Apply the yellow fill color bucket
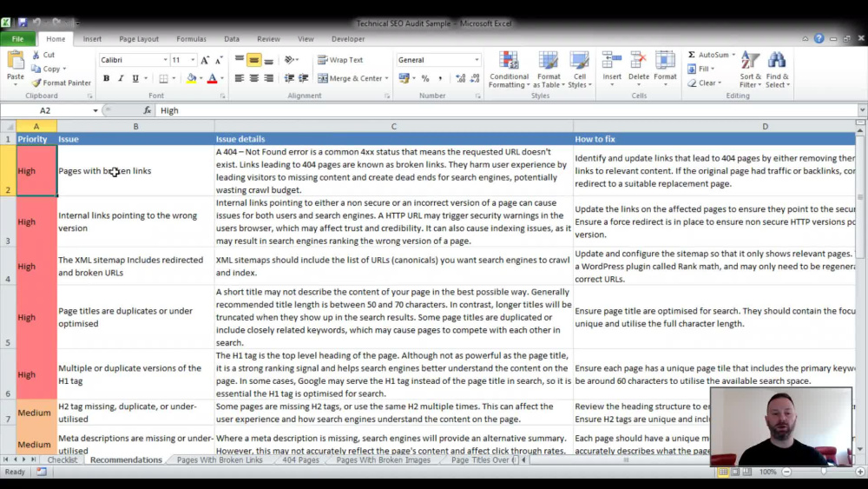Image resolution: width=868 pixels, height=489 pixels. click(x=191, y=79)
